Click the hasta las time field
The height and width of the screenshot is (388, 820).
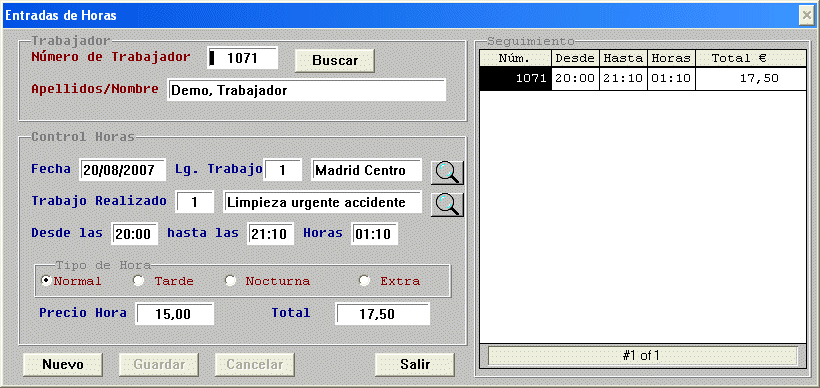270,234
